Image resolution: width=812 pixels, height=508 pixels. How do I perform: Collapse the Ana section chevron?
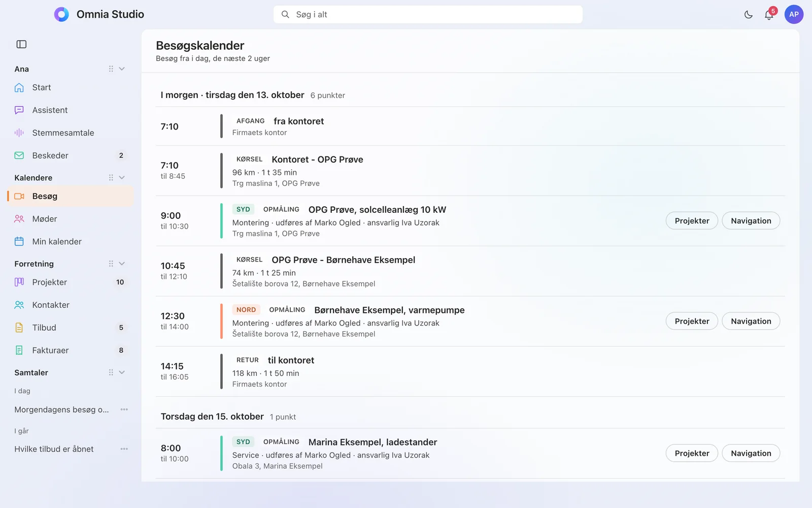[122, 69]
